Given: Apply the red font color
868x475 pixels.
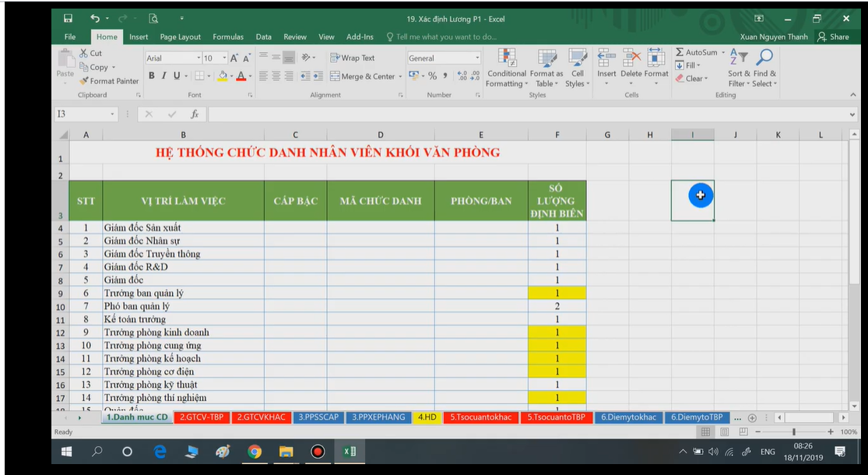Looking at the screenshot, I should point(241,76).
